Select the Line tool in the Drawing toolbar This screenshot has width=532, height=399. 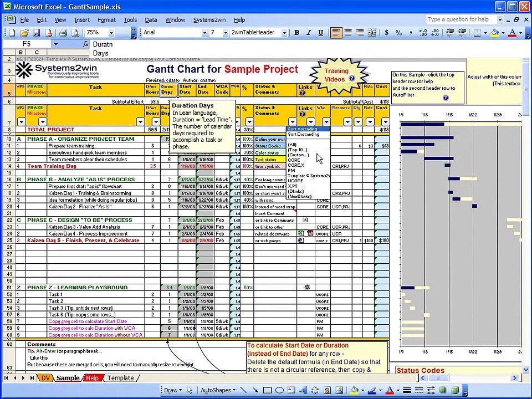(x=243, y=390)
